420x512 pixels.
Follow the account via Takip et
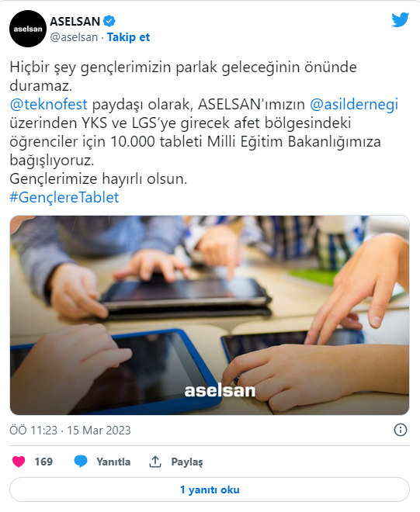tap(128, 37)
